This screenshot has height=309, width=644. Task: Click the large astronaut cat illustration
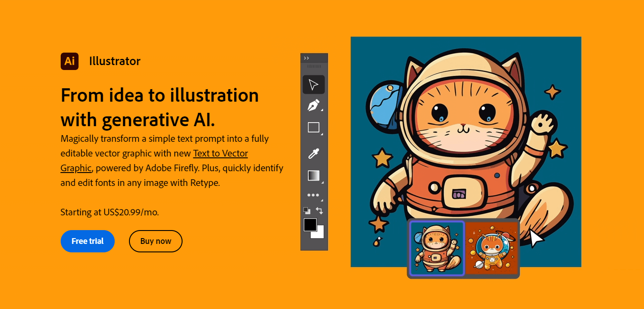point(466,152)
